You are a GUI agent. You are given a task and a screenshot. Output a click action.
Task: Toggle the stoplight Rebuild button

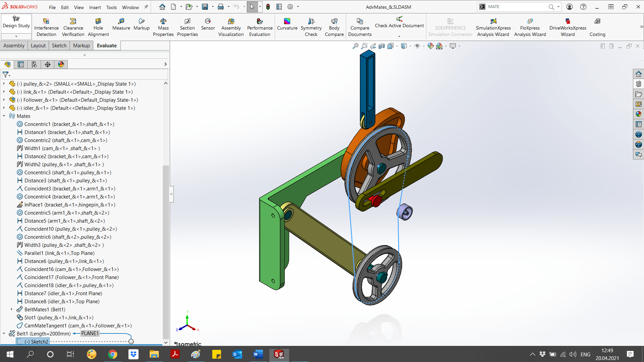click(268, 7)
